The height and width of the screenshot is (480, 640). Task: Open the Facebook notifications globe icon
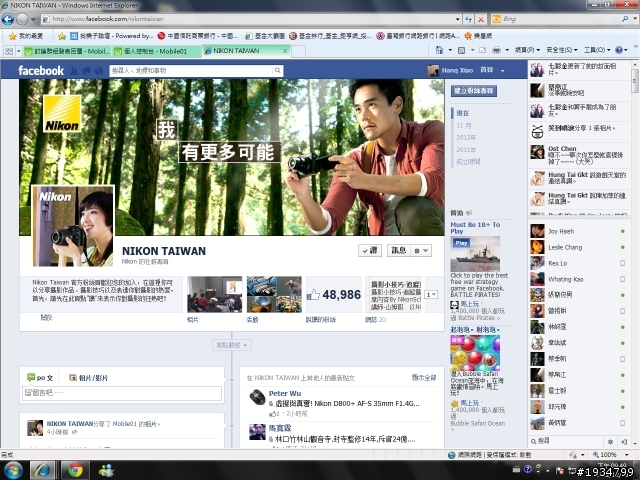(98, 71)
